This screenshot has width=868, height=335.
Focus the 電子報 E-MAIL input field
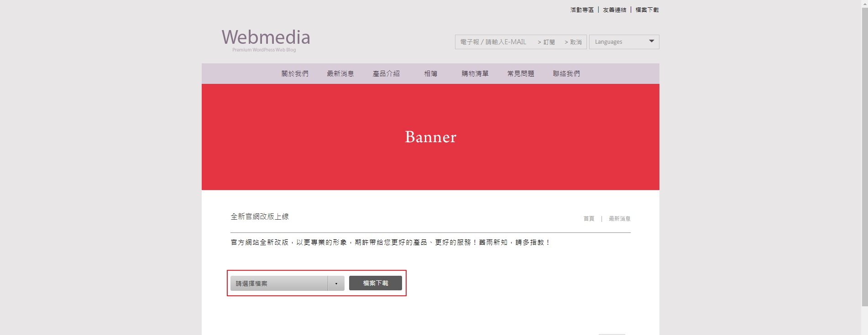(x=494, y=42)
